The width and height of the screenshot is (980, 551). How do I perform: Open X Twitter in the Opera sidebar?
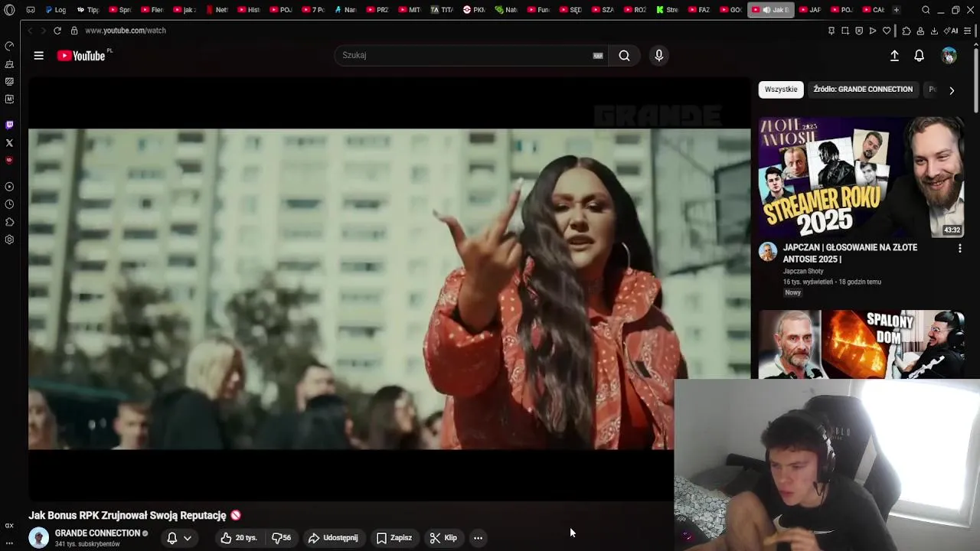click(x=9, y=143)
